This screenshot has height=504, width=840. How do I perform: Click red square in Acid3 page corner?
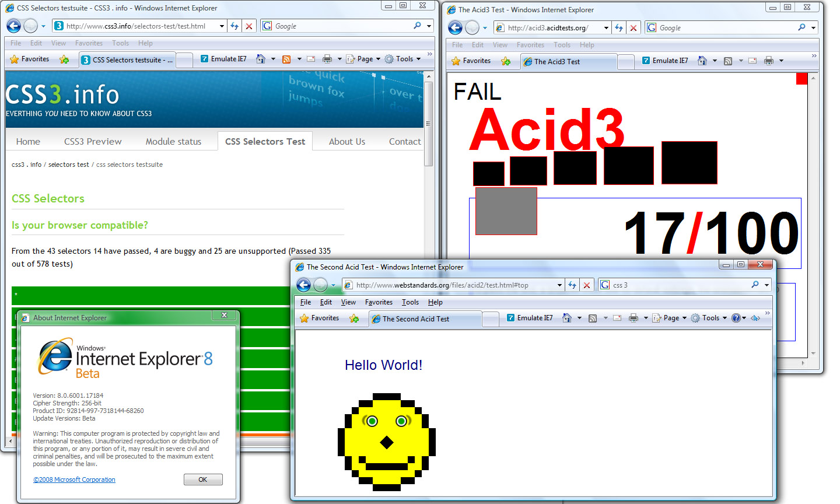pos(801,78)
